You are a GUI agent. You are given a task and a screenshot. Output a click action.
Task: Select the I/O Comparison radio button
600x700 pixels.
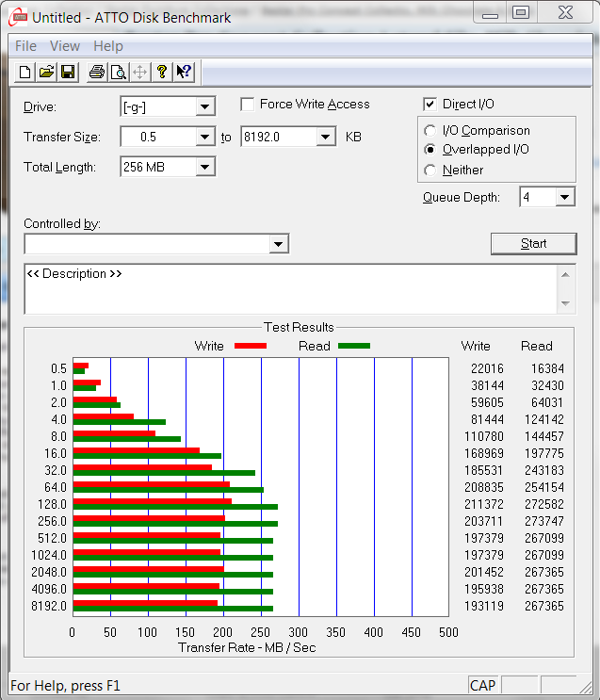(430, 131)
